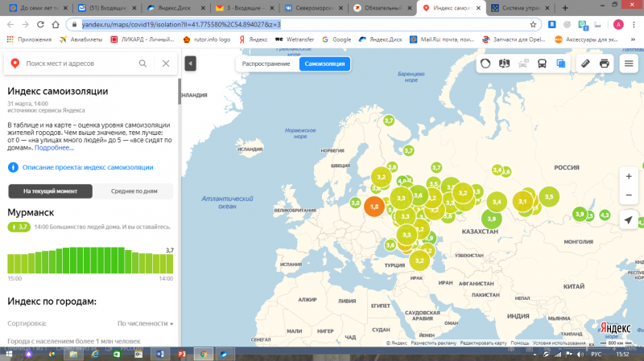
Task: Open the По численности sorting dropdown
Action: [x=146, y=323]
